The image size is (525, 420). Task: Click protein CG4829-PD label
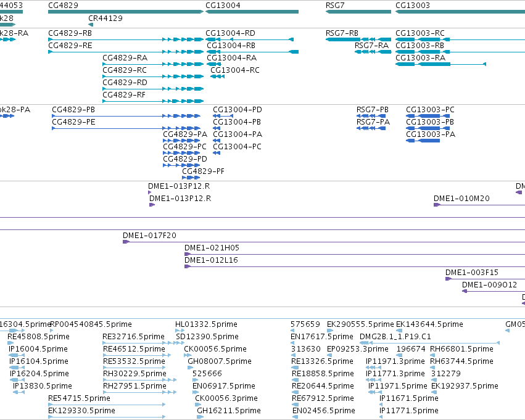pos(185,159)
